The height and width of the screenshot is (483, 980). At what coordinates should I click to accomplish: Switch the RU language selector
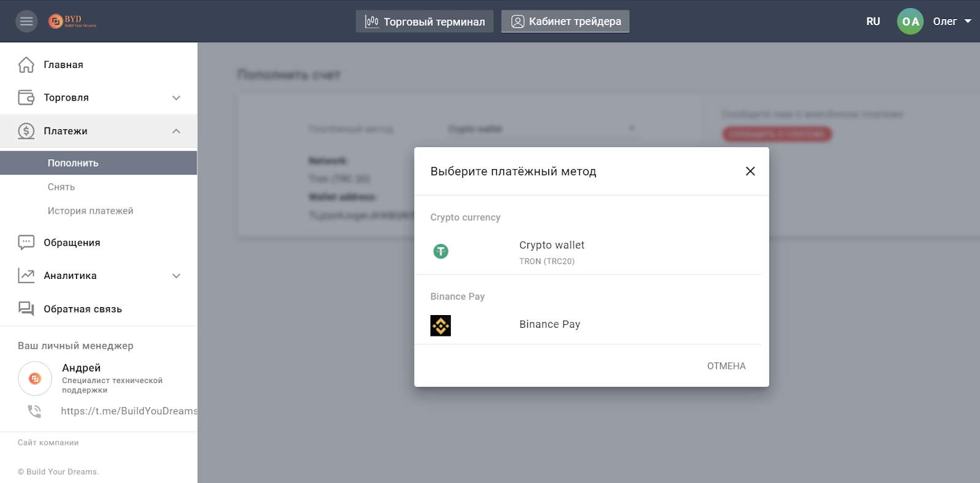(x=873, y=21)
